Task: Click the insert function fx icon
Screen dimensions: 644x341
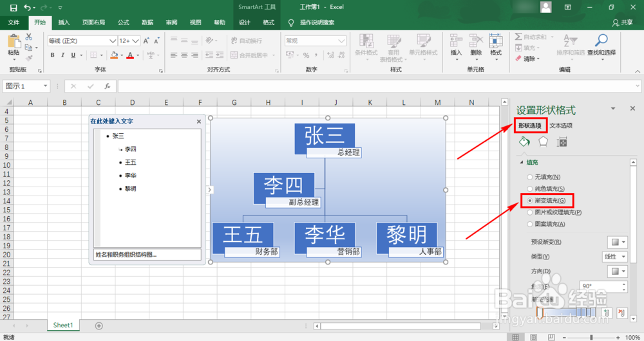Action: click(107, 86)
